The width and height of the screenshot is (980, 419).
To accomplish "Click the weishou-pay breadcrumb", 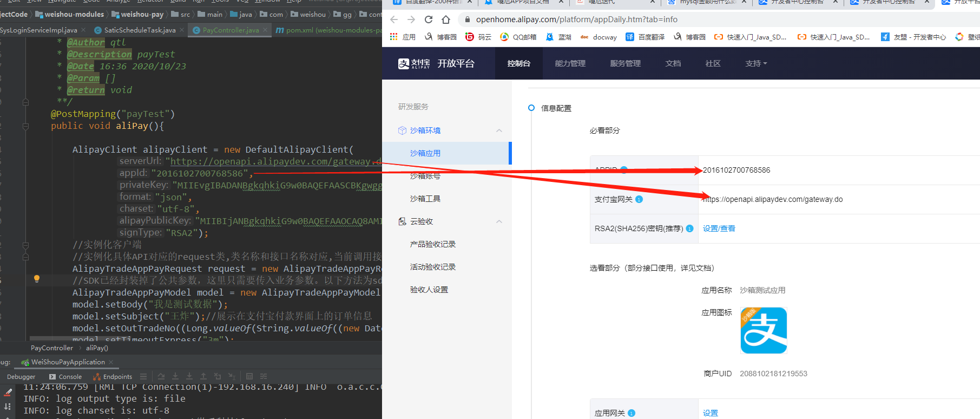I will click(137, 15).
